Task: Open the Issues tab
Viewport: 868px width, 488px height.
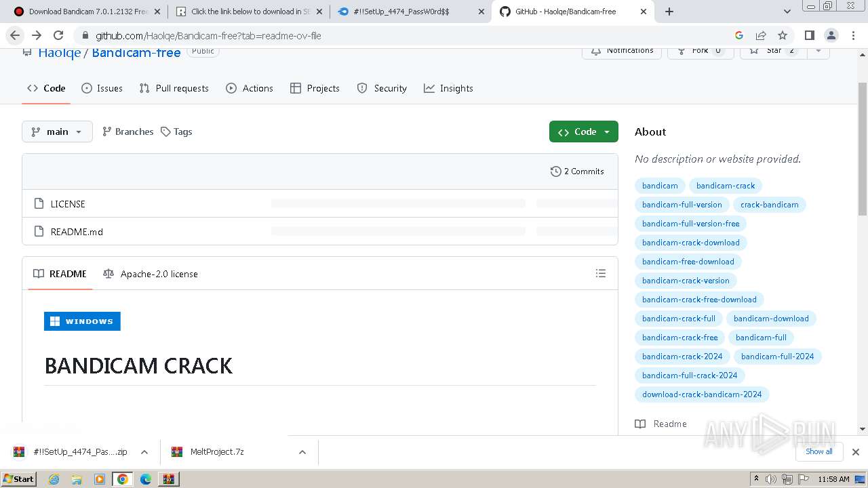Action: [102, 88]
